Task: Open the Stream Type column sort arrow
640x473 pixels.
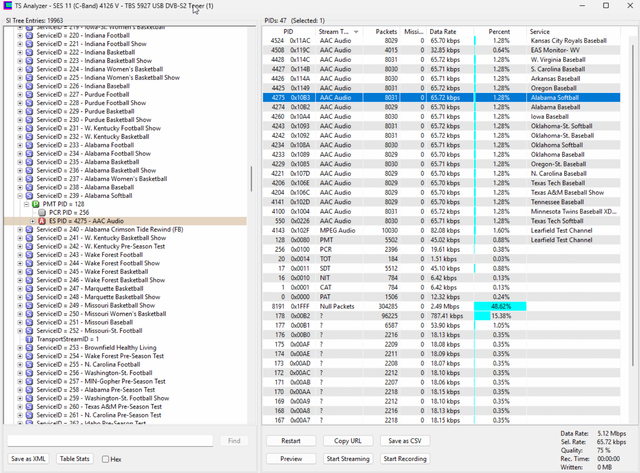Action: point(356,32)
